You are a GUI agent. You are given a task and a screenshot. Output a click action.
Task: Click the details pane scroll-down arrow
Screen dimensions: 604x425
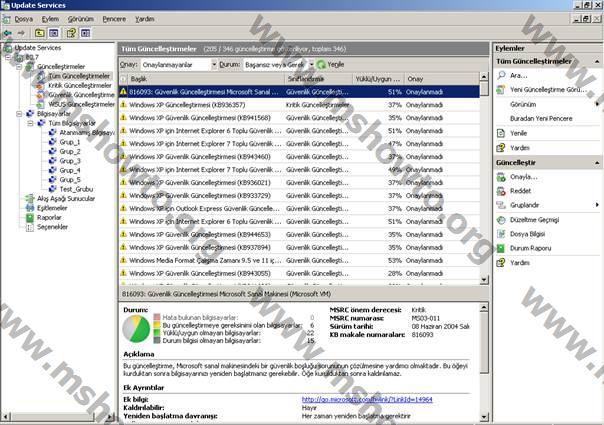pyautogui.click(x=484, y=417)
